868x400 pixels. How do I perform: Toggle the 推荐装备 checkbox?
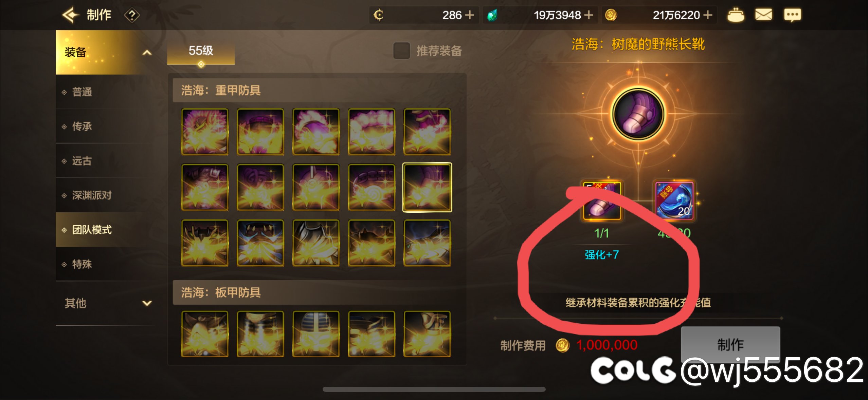(401, 51)
